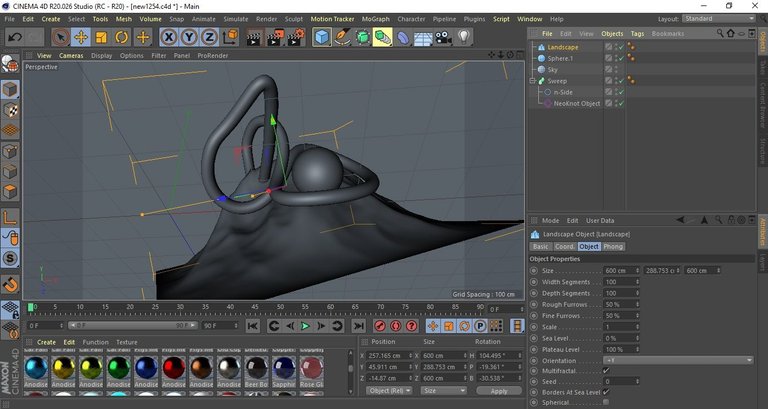Activate the Scale tool
Image resolution: width=768 pixels, height=409 pixels.
[101, 37]
